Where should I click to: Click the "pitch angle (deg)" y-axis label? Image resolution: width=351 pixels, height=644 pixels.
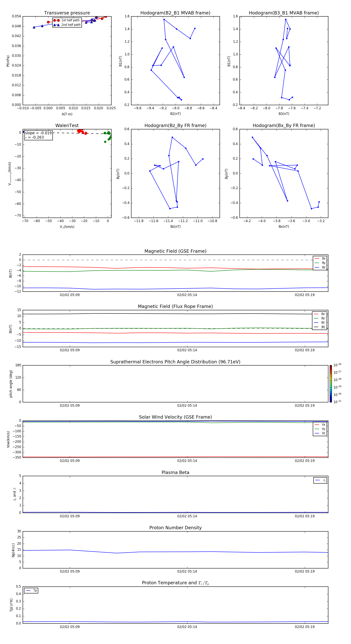pyautogui.click(x=11, y=384)
